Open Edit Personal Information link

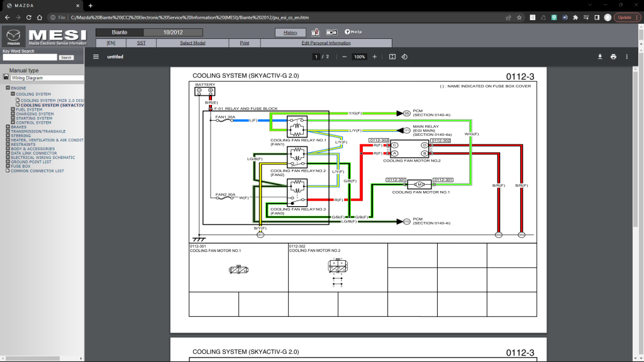tap(326, 43)
